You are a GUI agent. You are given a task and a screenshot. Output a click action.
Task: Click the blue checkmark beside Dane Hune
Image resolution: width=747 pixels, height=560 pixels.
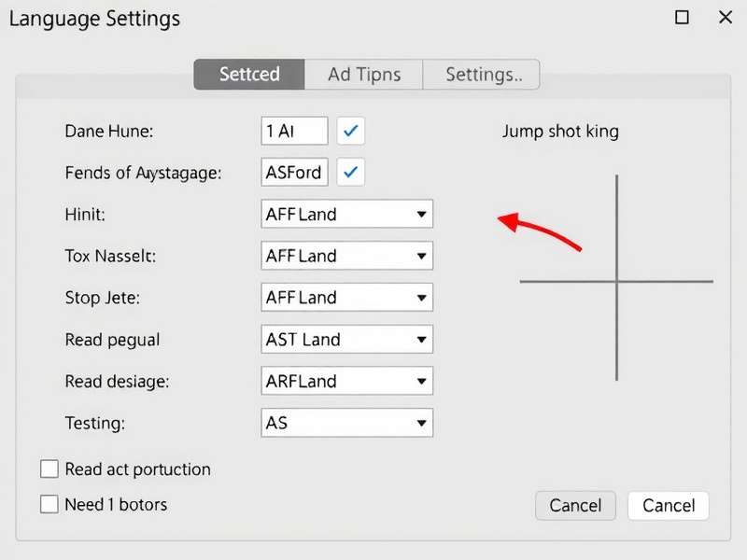pos(350,131)
